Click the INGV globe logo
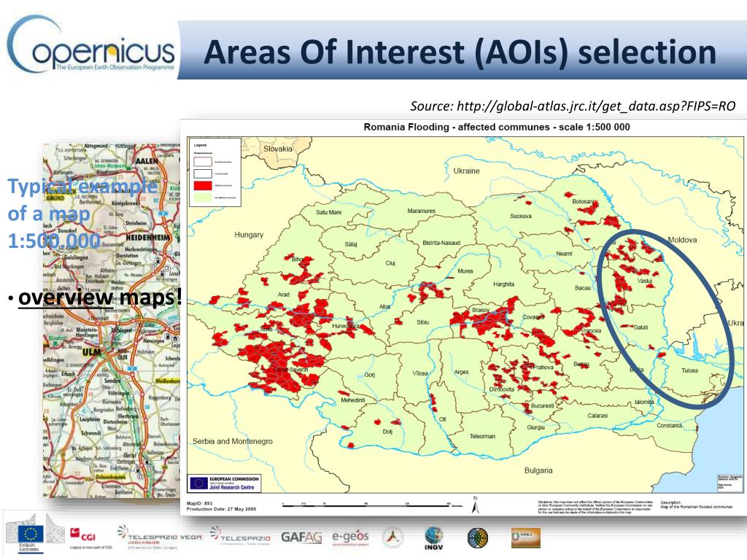This screenshot has height=560, width=747. click(433, 539)
